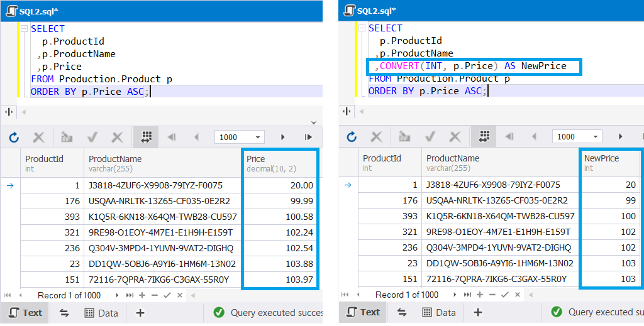Toggle auto-size columns grid icon, NewPrice window

pyautogui.click(x=484, y=136)
